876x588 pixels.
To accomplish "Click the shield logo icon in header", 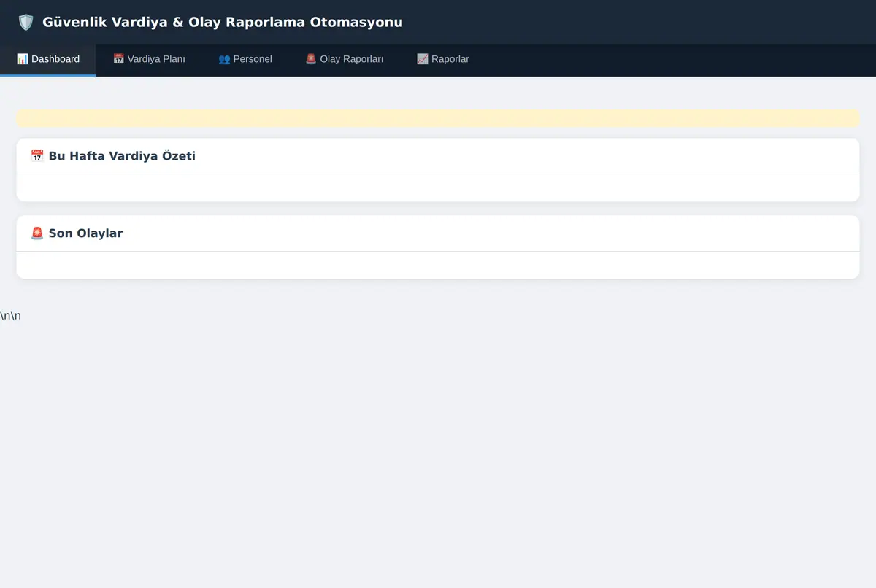I will pos(26,22).
